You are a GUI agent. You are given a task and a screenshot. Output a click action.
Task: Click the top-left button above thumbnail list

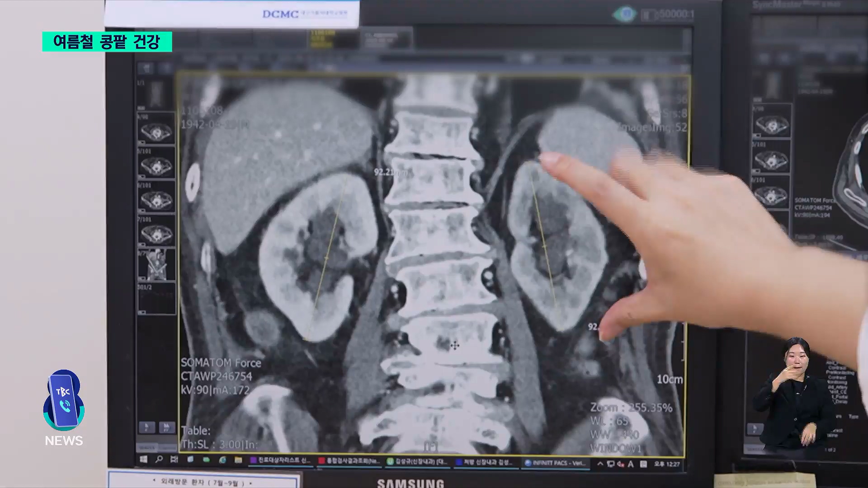[x=146, y=68]
